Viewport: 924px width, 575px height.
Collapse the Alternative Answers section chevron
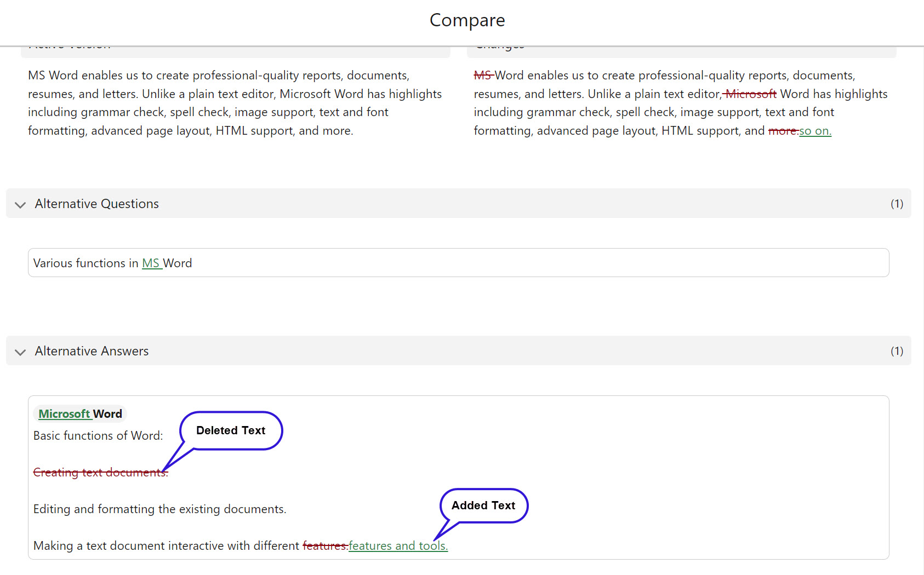[x=20, y=352]
